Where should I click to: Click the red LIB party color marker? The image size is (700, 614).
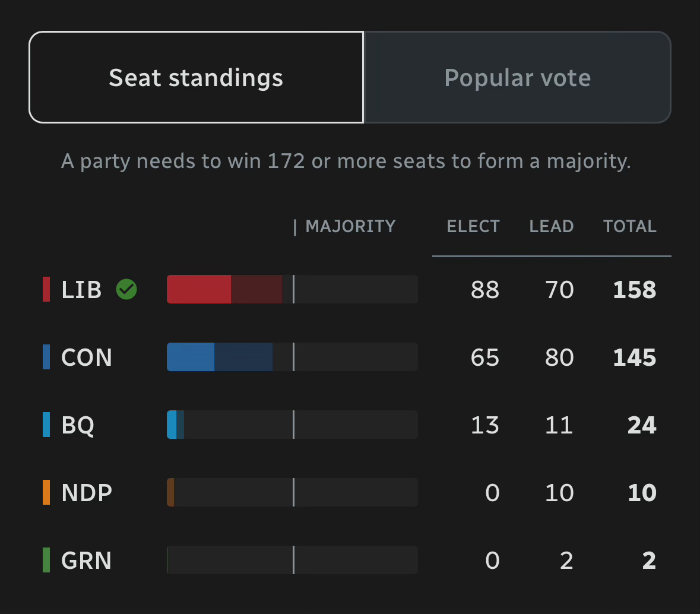pos(46,290)
